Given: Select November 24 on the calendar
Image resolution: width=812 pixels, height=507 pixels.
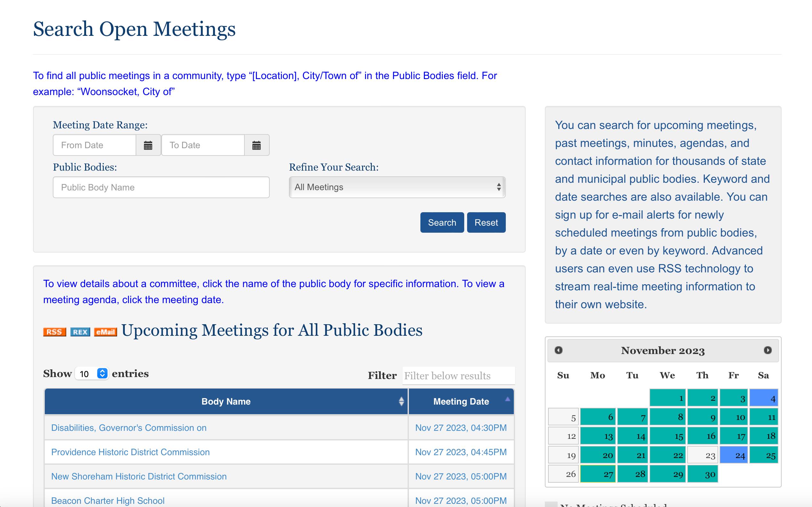Looking at the screenshot, I should click(734, 455).
